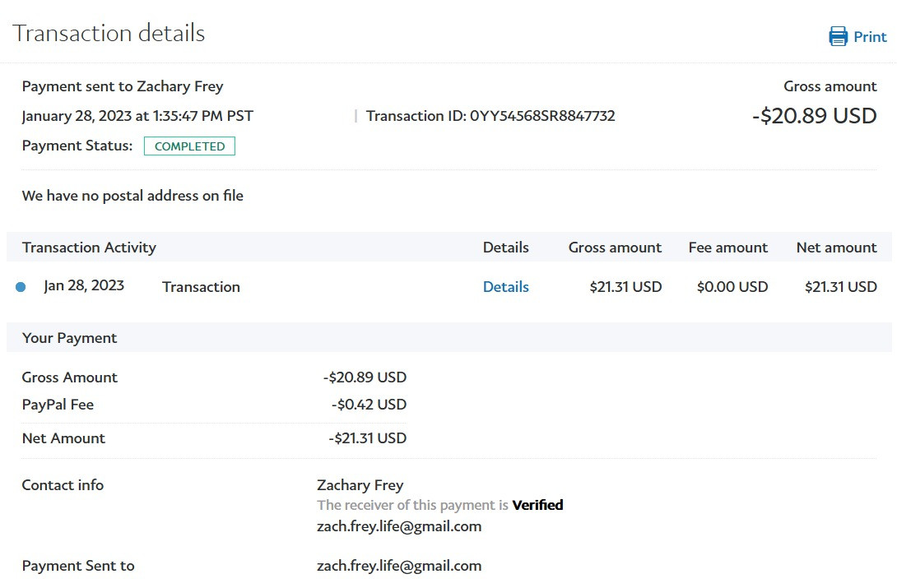The height and width of the screenshot is (588, 897).
Task: Click the Zachary Frey contact name
Action: 360,485
